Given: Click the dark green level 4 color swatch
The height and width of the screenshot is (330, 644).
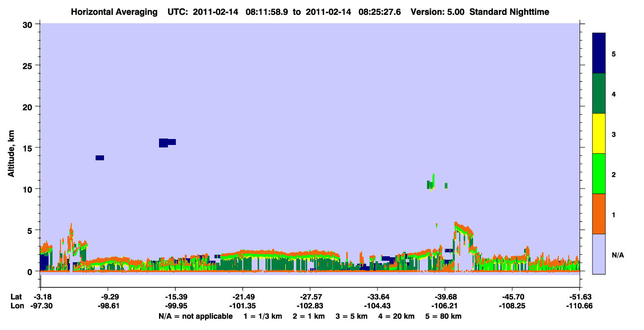Looking at the screenshot, I should [x=599, y=94].
